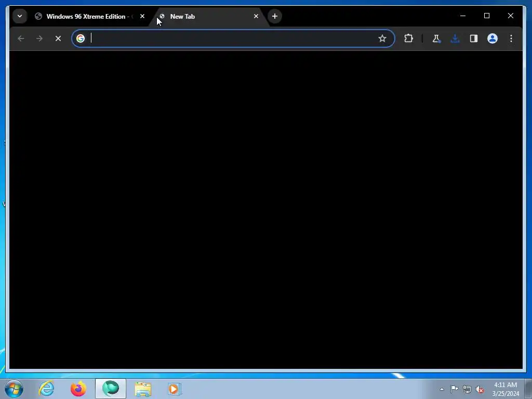
Task: Minimize the browser window
Action: coord(463,16)
